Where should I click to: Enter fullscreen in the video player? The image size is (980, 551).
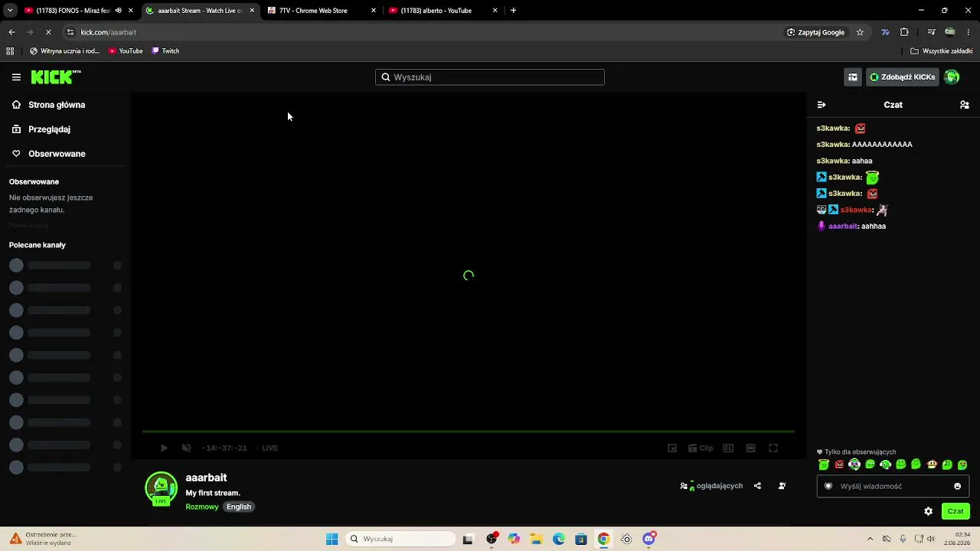773,448
